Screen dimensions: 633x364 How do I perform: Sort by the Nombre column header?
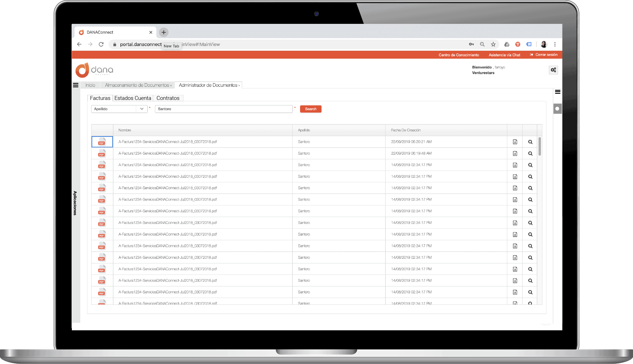(x=203, y=130)
